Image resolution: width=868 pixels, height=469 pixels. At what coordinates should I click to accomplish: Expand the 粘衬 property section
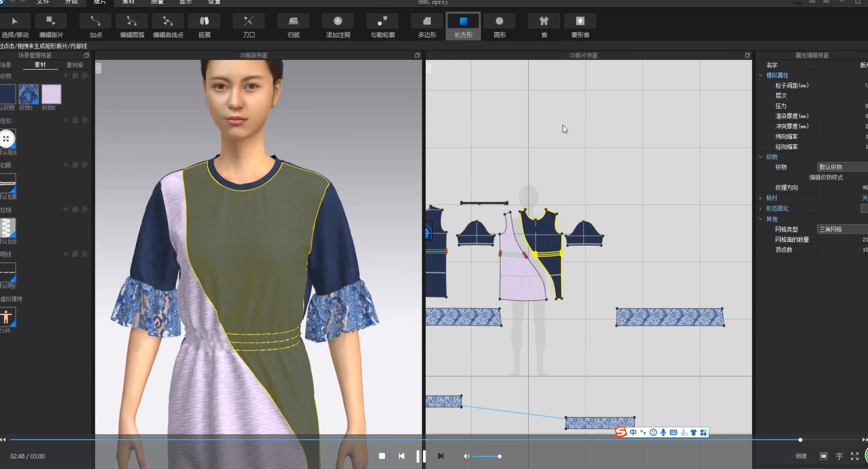(x=761, y=198)
